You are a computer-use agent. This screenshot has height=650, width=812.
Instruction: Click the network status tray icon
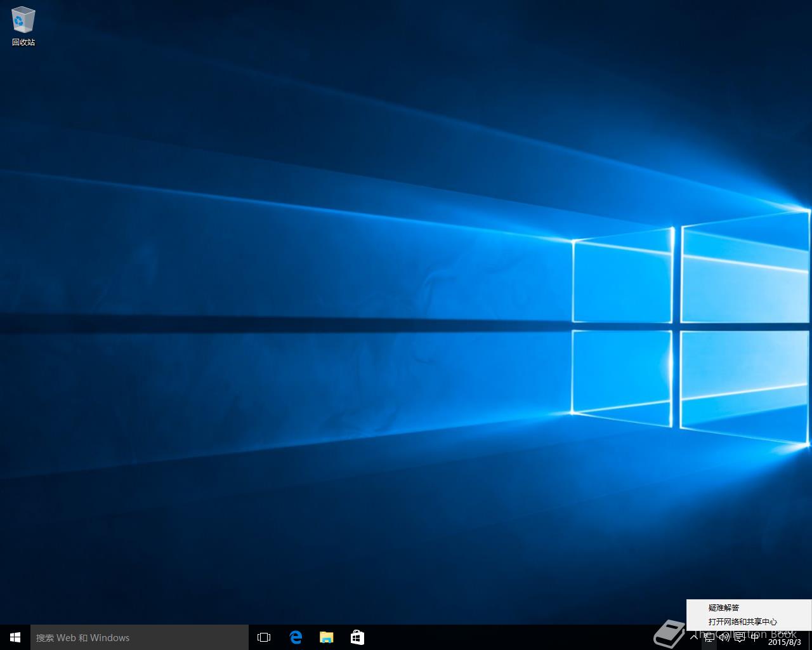[x=709, y=637]
